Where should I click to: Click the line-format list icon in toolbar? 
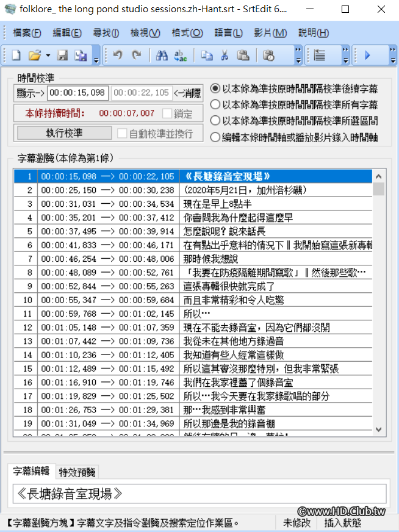(319, 55)
